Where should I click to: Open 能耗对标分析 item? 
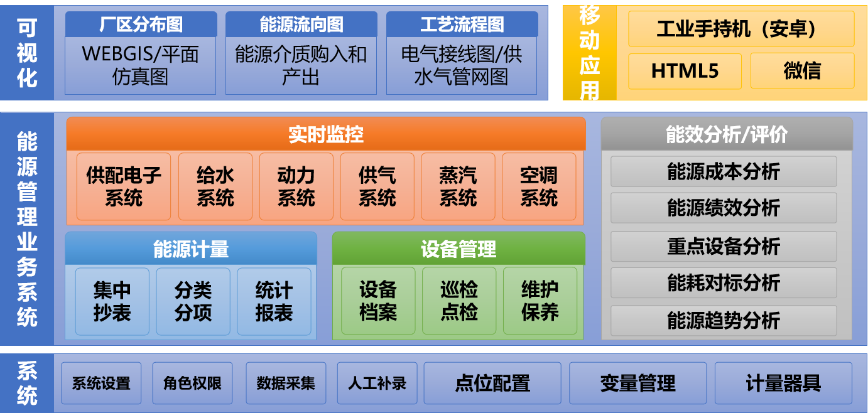pos(724,282)
